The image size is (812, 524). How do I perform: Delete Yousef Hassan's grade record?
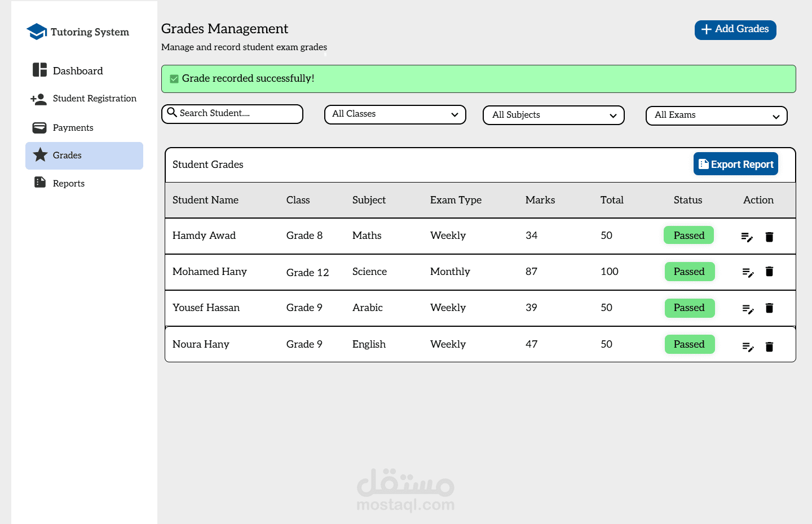(x=769, y=308)
